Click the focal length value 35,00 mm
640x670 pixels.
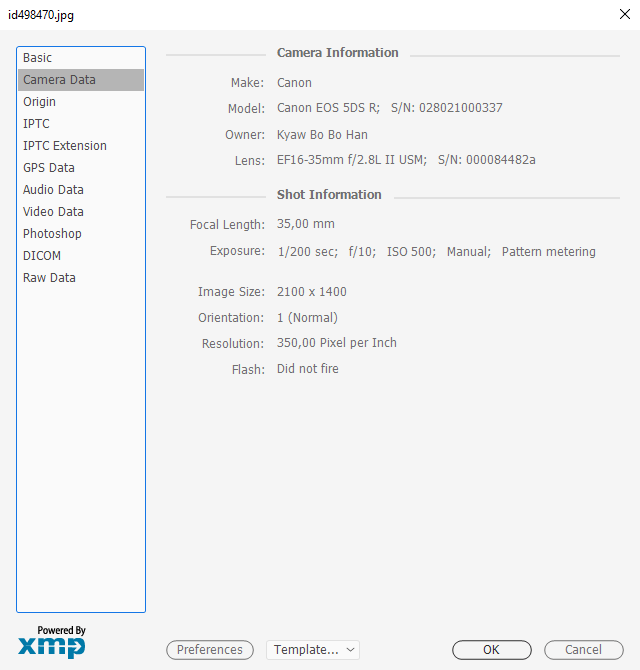305,224
